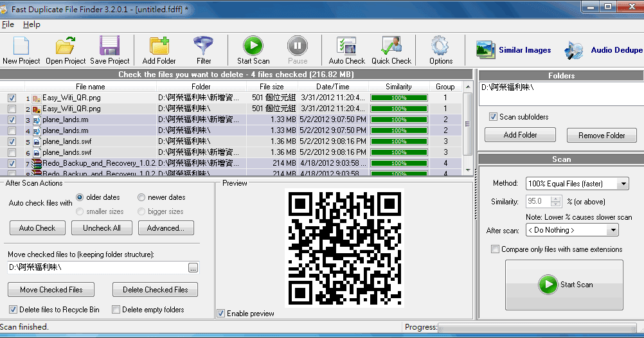Select the newer dates radio option
644x338 pixels.
click(141, 197)
